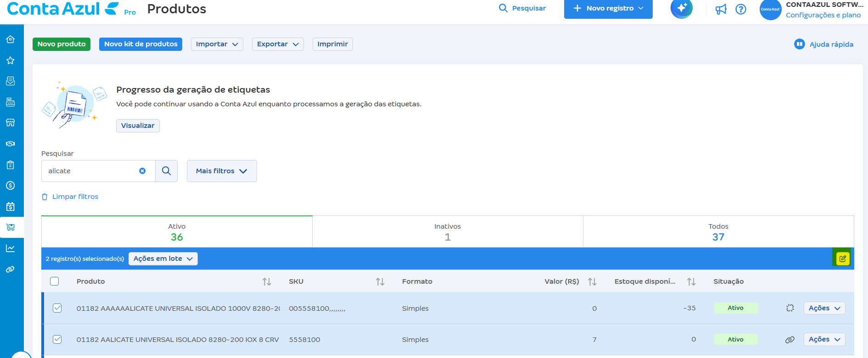Clear the search field with X icon
The height and width of the screenshot is (358, 868).
[x=142, y=171]
